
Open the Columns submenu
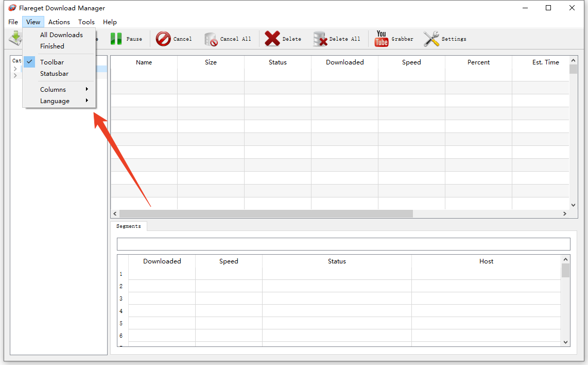(59, 89)
